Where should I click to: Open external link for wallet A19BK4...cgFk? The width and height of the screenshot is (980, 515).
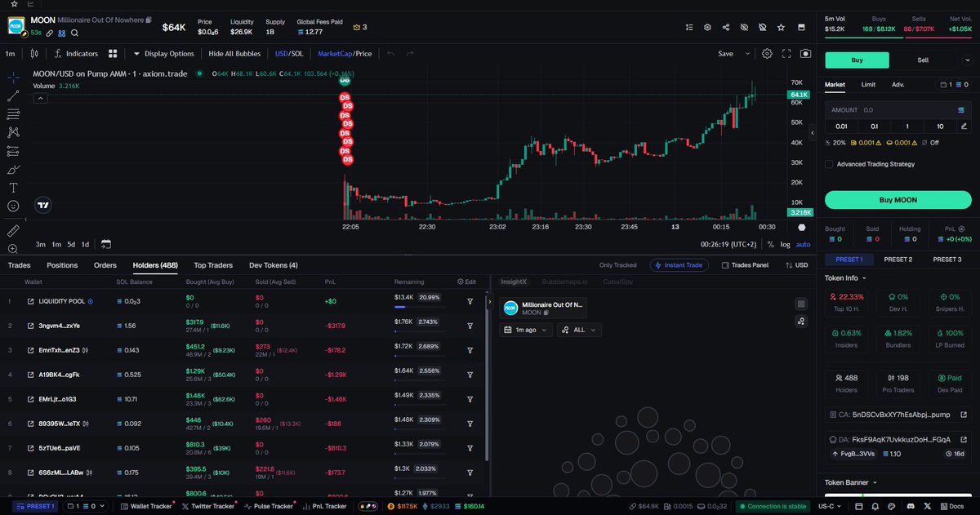pyautogui.click(x=32, y=375)
